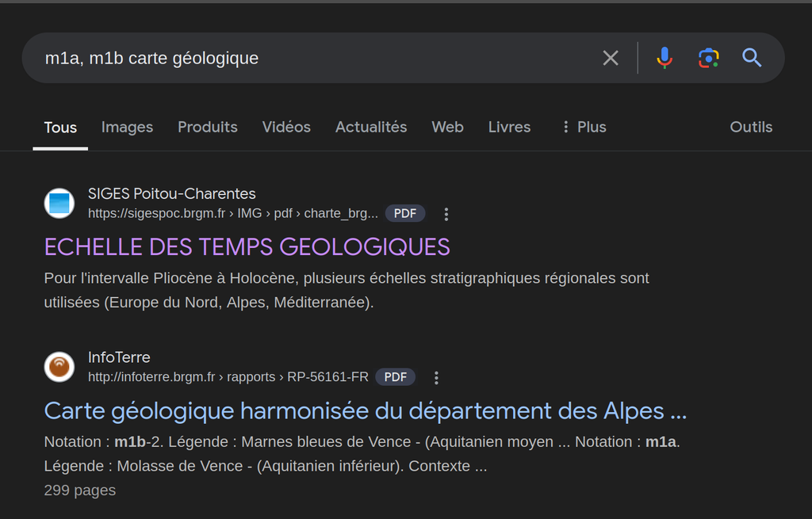812x519 pixels.
Task: Switch to the Images tab
Action: [x=127, y=127]
